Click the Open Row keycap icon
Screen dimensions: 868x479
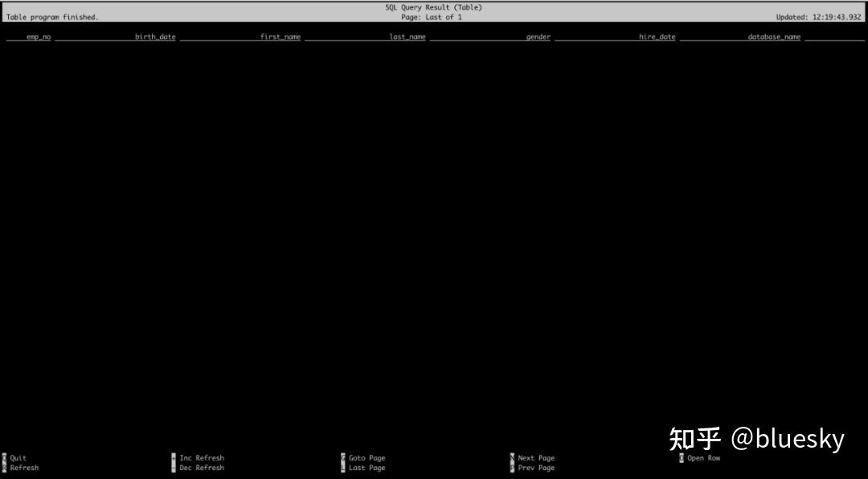click(681, 457)
